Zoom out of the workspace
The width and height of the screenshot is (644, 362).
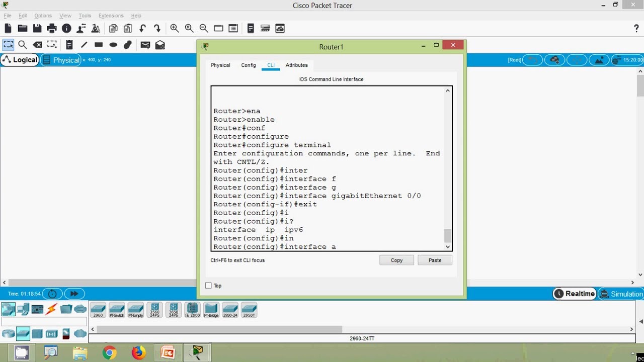(x=204, y=29)
